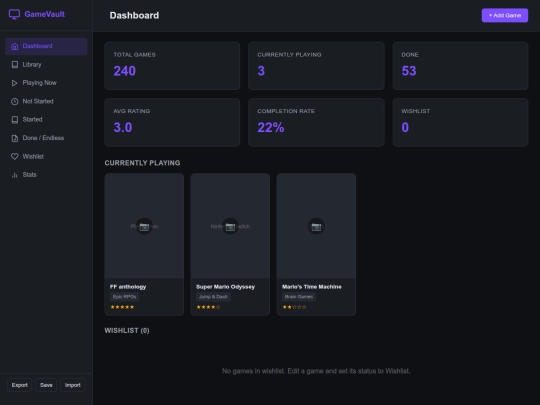This screenshot has width=540, height=405.
Task: Click the Save button
Action: 46,385
